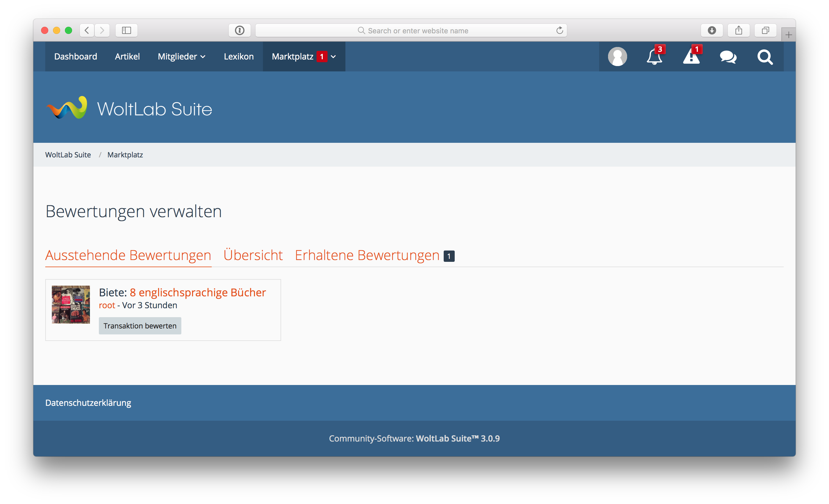Screen dimensions: 829x504
Task: Open the moderation warning triangle icon
Action: coord(691,57)
